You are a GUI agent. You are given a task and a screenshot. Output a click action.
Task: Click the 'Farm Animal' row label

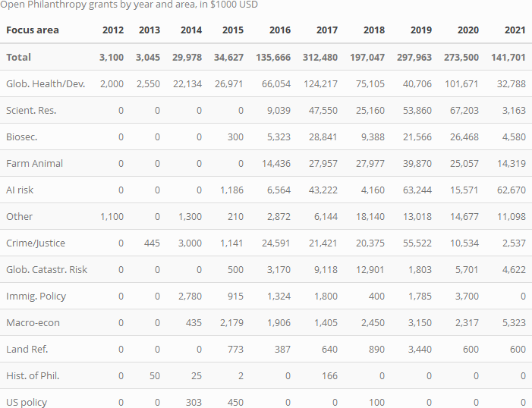[x=34, y=163]
